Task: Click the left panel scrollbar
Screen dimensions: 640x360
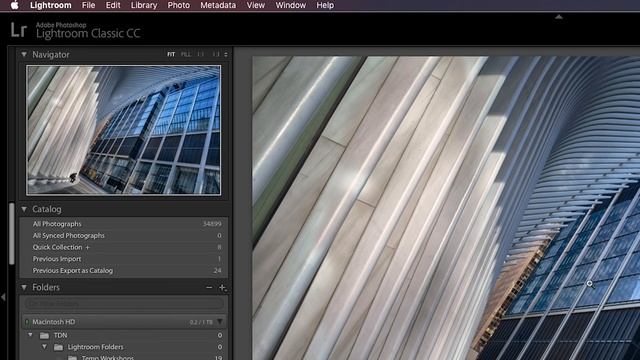Action: [x=11, y=234]
